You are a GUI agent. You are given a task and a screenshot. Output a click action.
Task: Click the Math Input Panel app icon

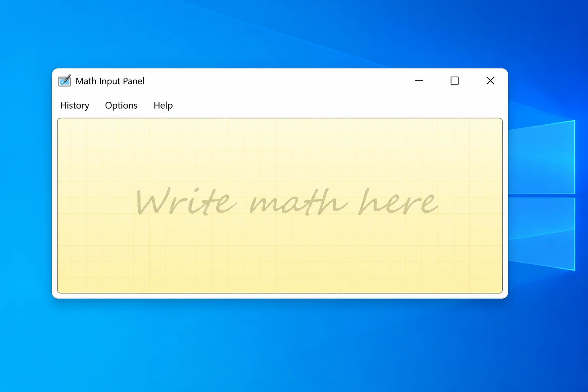click(65, 81)
